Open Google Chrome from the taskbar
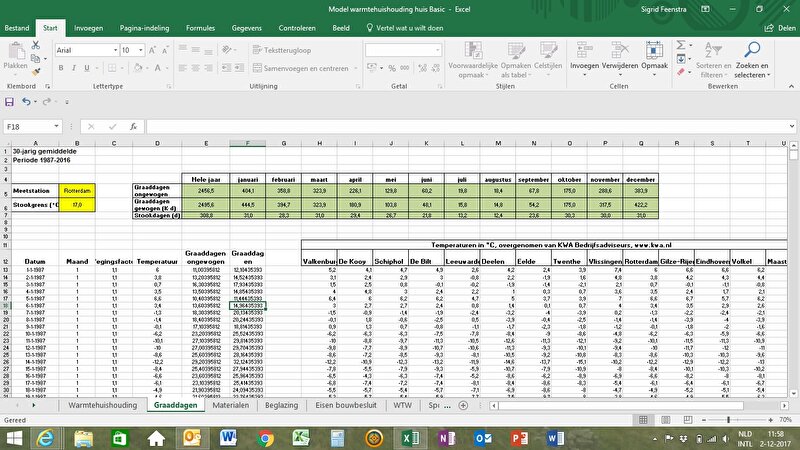 (x=265, y=437)
